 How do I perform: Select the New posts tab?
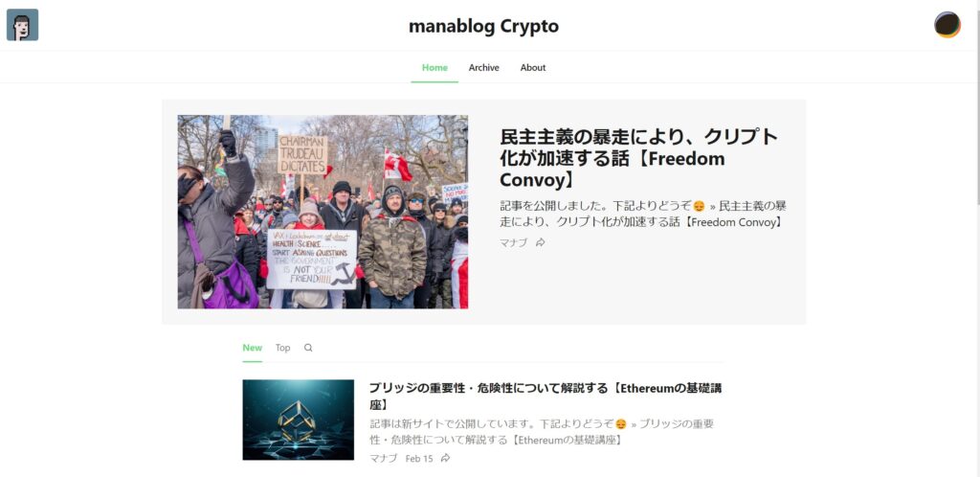[253, 348]
